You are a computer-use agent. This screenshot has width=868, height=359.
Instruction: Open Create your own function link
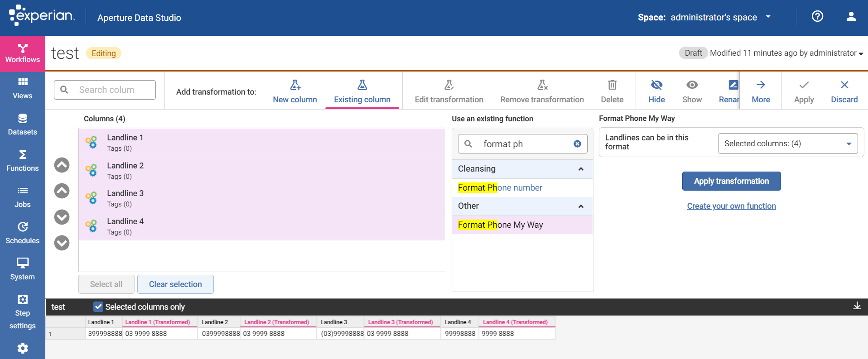tap(731, 206)
